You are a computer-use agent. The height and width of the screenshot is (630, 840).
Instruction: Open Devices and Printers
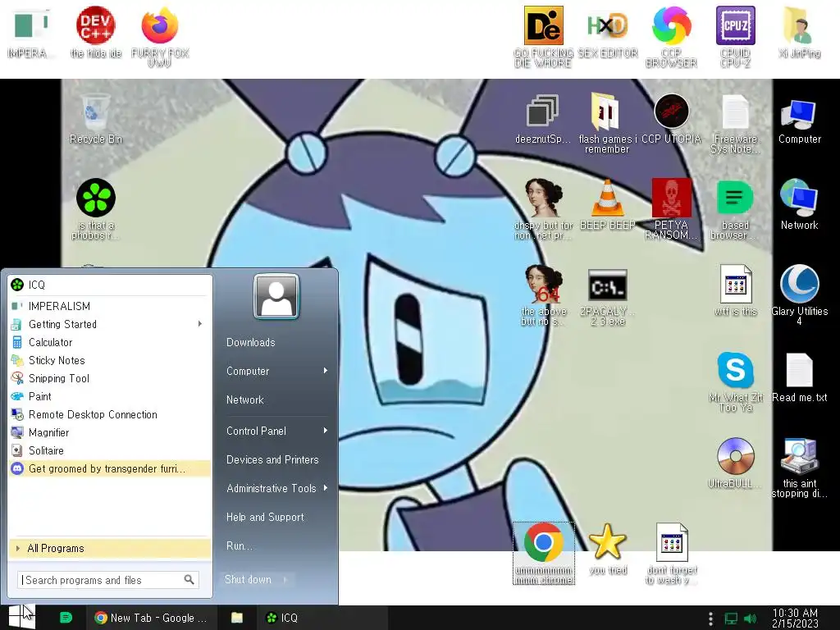(x=272, y=459)
